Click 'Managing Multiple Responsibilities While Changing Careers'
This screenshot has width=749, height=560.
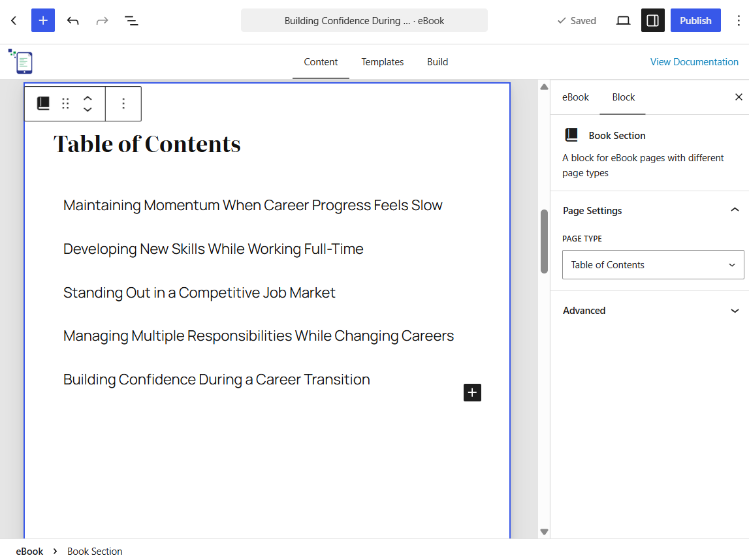[x=259, y=336]
